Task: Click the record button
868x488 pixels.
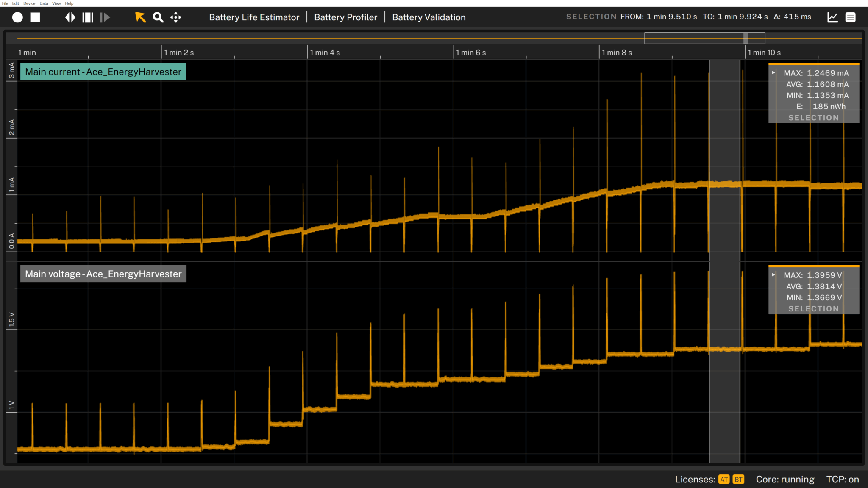Action: point(17,17)
